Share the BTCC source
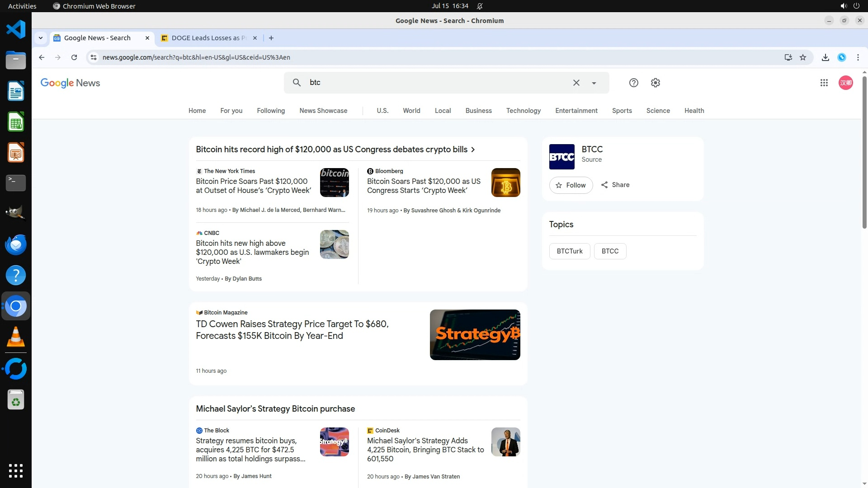The height and width of the screenshot is (488, 868). pos(615,185)
